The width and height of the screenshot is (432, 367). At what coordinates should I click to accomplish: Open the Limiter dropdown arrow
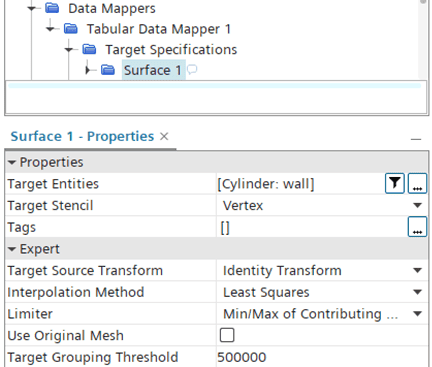click(417, 314)
